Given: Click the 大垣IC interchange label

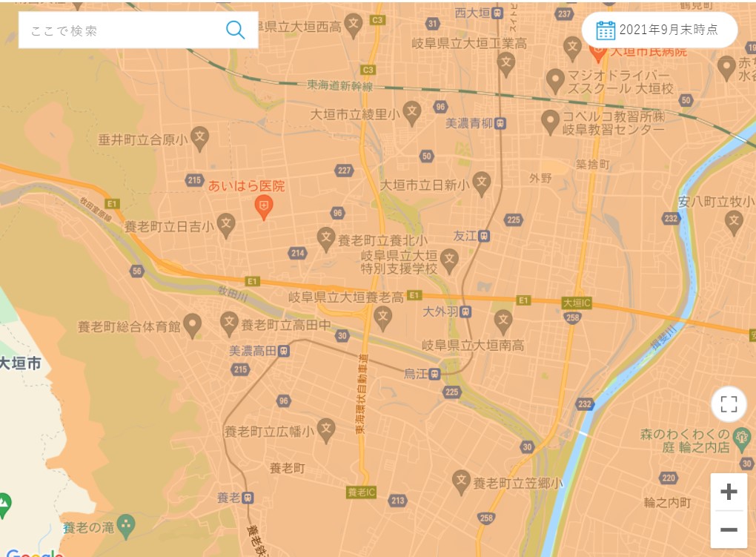Looking at the screenshot, I should 577,303.
